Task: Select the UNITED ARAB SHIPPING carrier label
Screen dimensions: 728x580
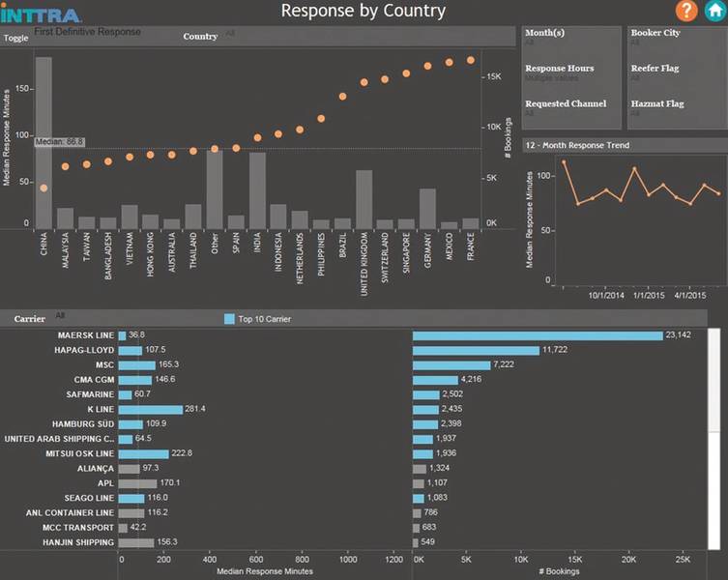Action: point(59,439)
